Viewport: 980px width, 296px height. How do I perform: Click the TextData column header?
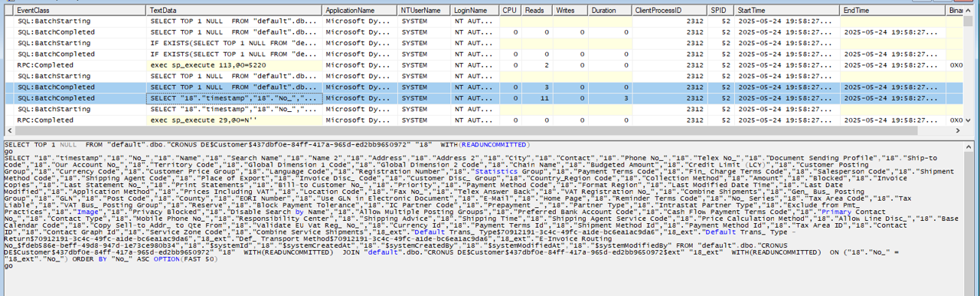point(234,11)
